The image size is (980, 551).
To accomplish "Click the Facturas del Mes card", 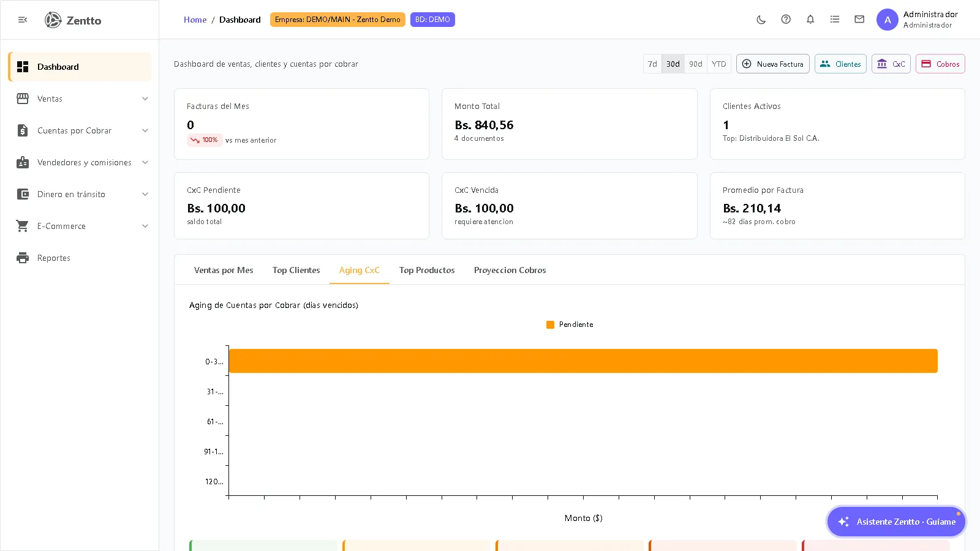I will click(x=301, y=124).
